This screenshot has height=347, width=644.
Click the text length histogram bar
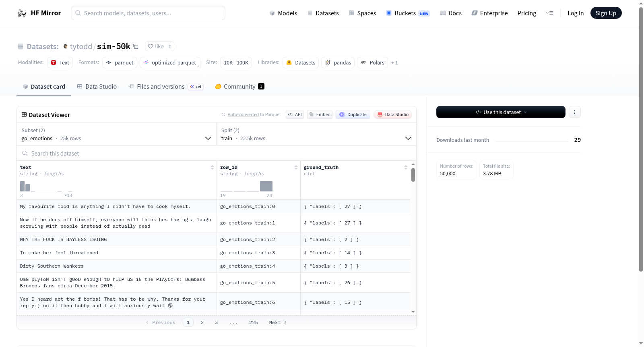[23, 186]
